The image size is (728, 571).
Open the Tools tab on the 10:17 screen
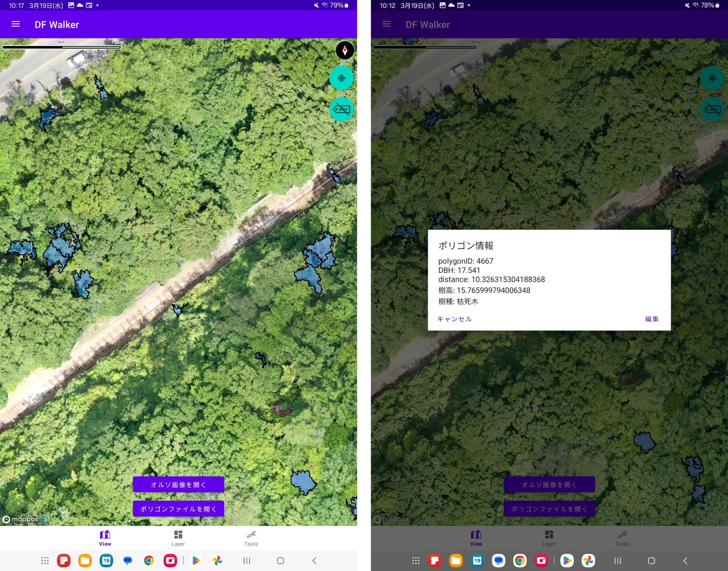point(251,538)
